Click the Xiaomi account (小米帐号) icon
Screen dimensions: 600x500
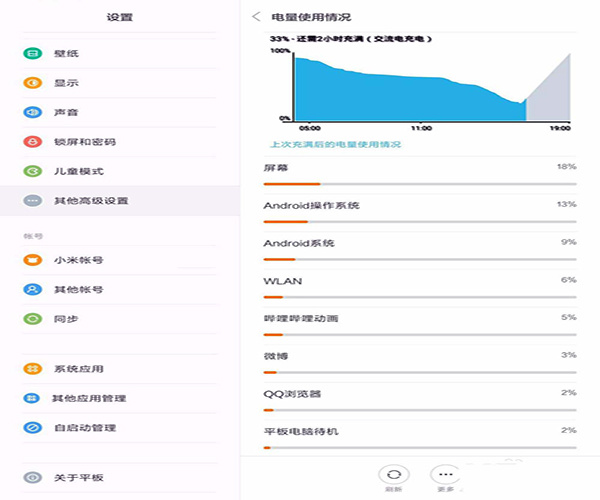(32, 260)
